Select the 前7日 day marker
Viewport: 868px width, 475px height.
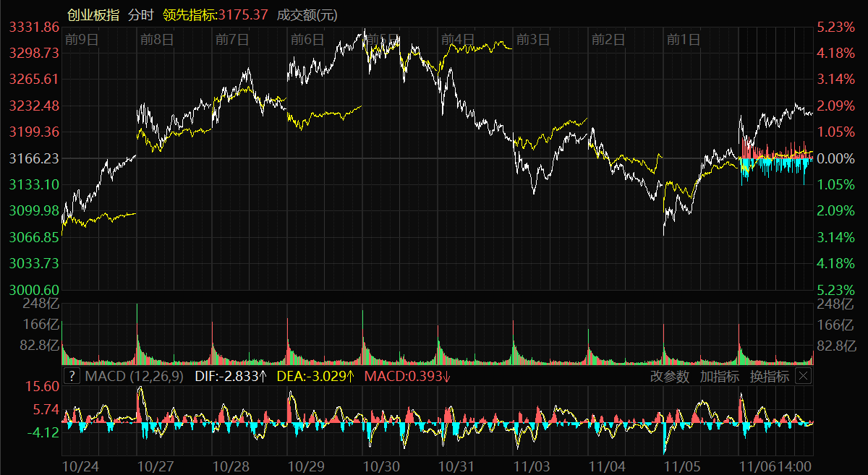(x=232, y=39)
